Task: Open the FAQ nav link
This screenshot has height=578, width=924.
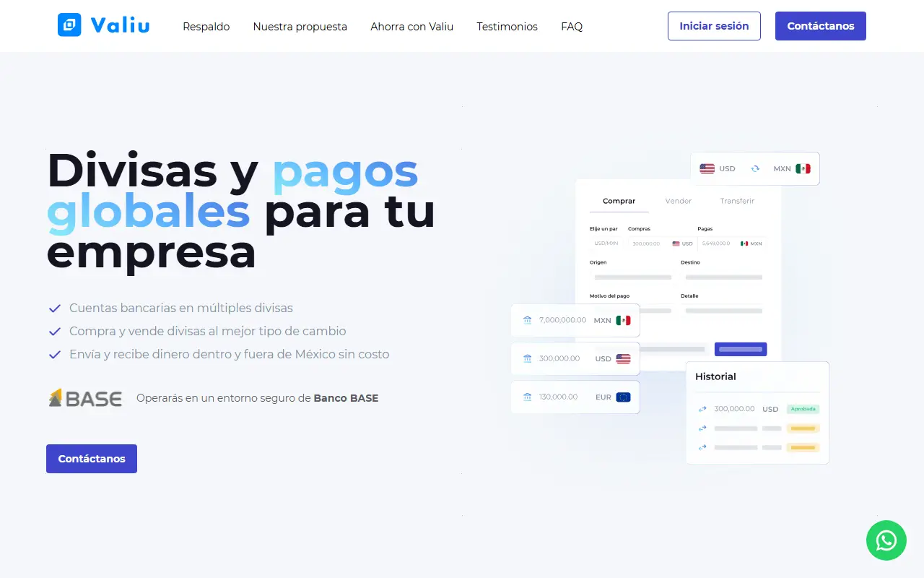Action: [x=572, y=26]
